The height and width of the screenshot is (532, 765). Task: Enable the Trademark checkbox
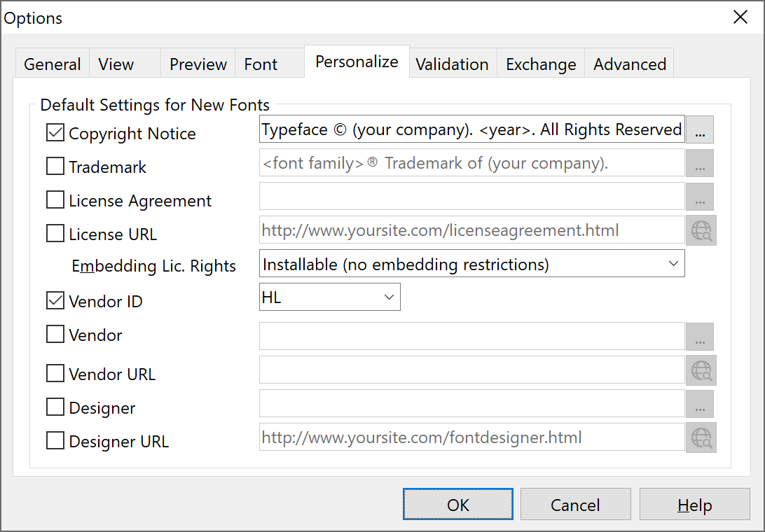point(55,167)
